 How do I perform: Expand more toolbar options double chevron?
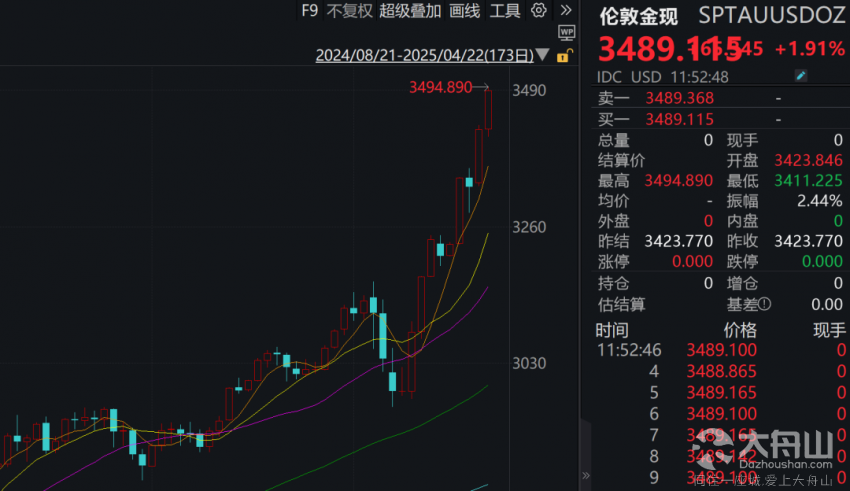pyautogui.click(x=565, y=10)
